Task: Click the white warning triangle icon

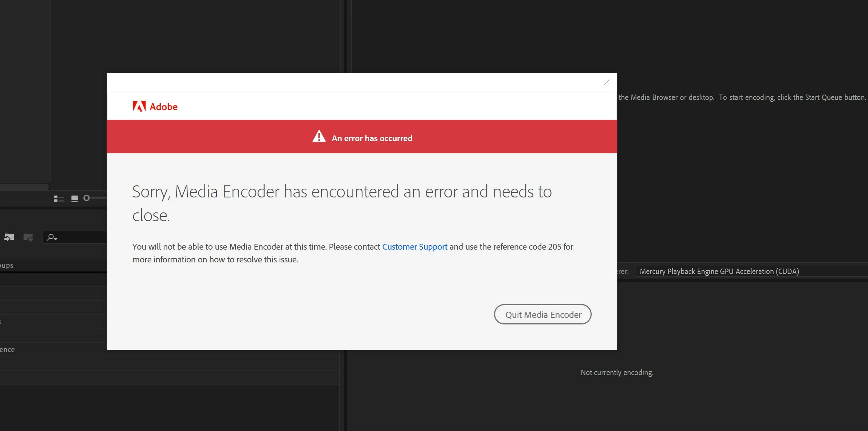Action: [x=319, y=137]
